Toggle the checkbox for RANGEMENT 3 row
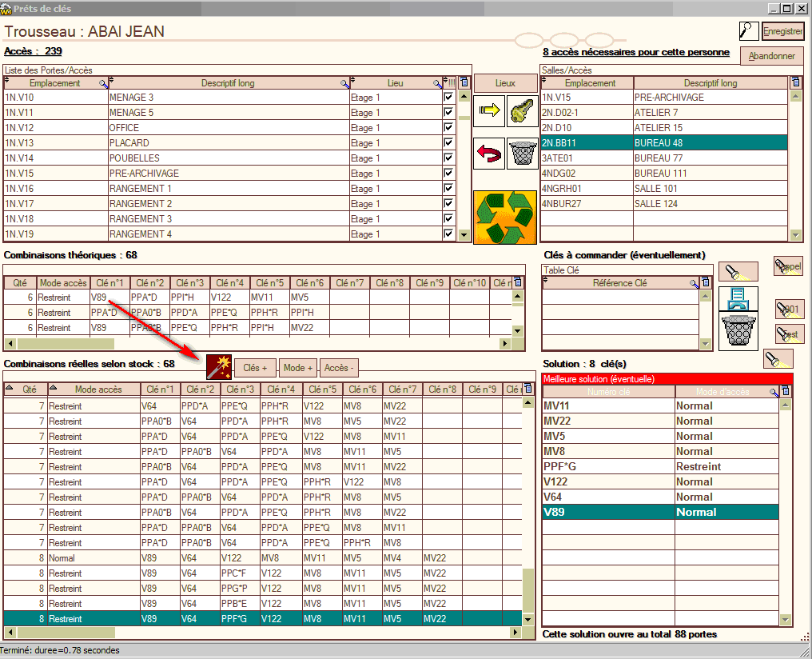Screen dimensions: 812x659 point(448,218)
